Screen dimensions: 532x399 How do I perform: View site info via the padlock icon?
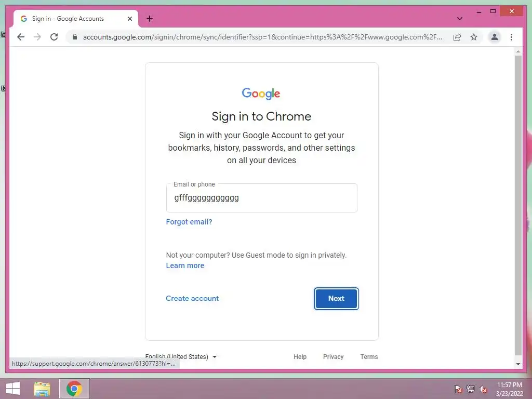(75, 37)
